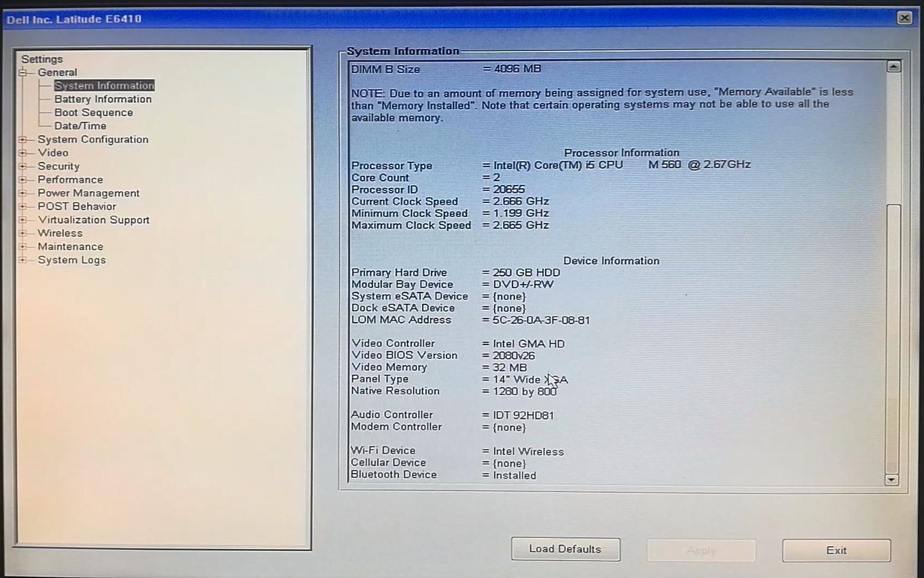Expand the System Logs node
The image size is (924, 578).
point(23,260)
